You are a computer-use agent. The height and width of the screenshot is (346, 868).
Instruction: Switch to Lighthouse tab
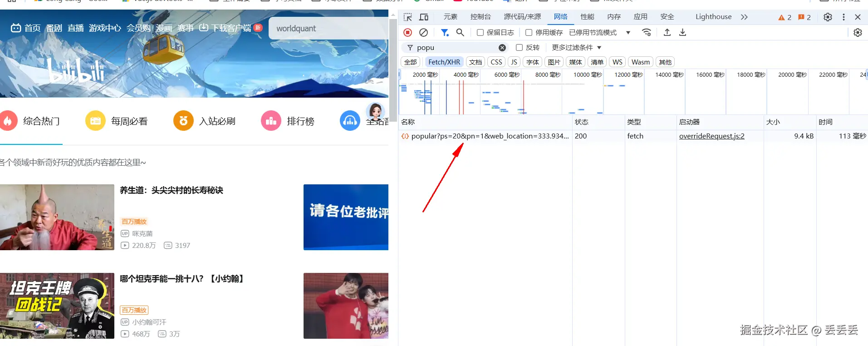713,17
